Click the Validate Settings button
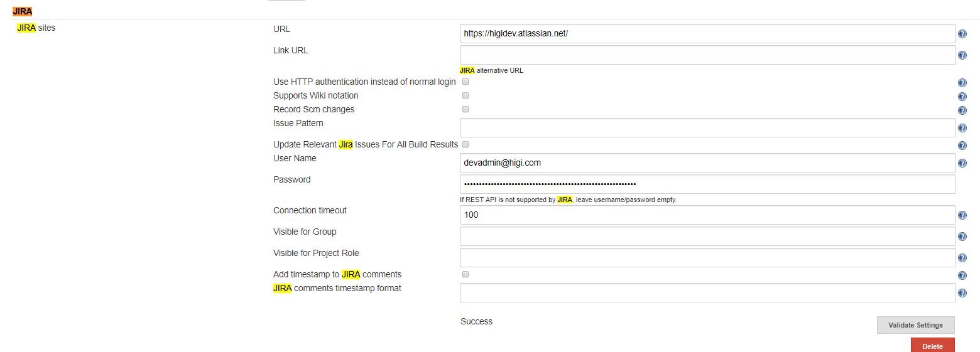980x352 pixels. (915, 325)
